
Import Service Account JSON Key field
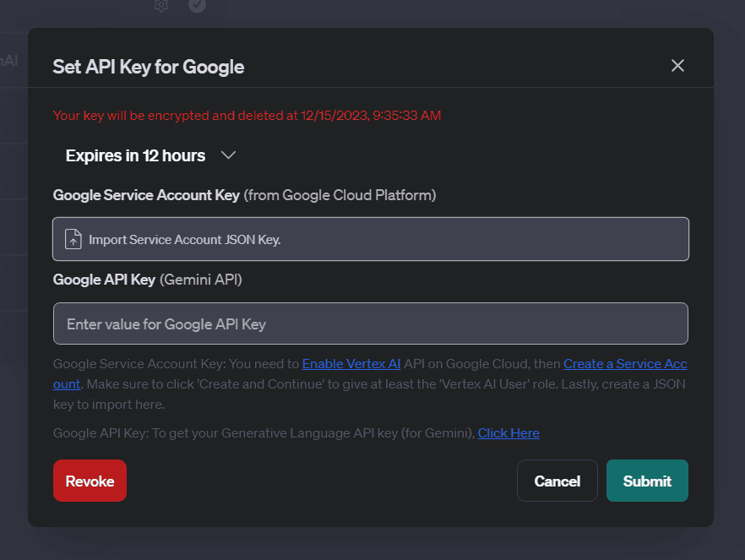tap(371, 239)
